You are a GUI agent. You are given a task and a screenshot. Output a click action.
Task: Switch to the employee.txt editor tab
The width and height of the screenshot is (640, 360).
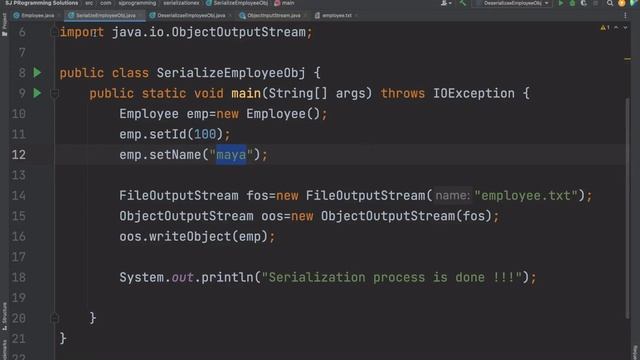[336, 16]
